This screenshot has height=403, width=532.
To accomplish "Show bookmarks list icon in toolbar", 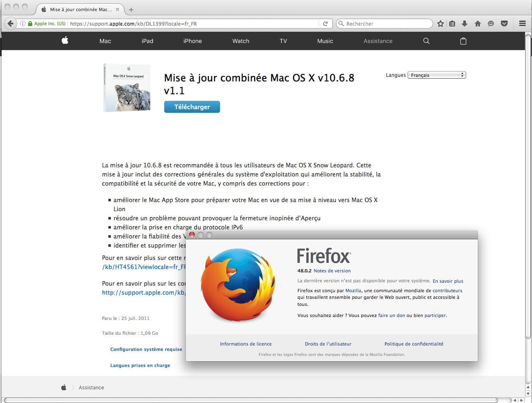I will pyautogui.click(x=452, y=24).
